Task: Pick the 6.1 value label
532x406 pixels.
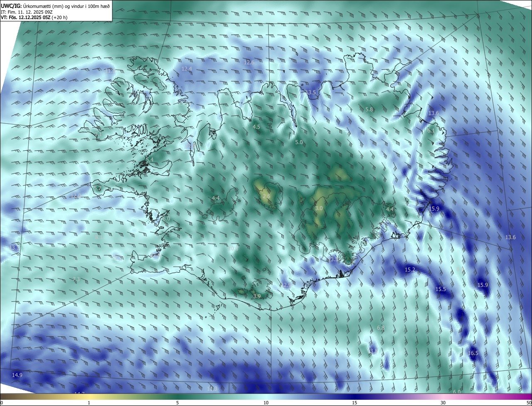Action: [x=431, y=130]
